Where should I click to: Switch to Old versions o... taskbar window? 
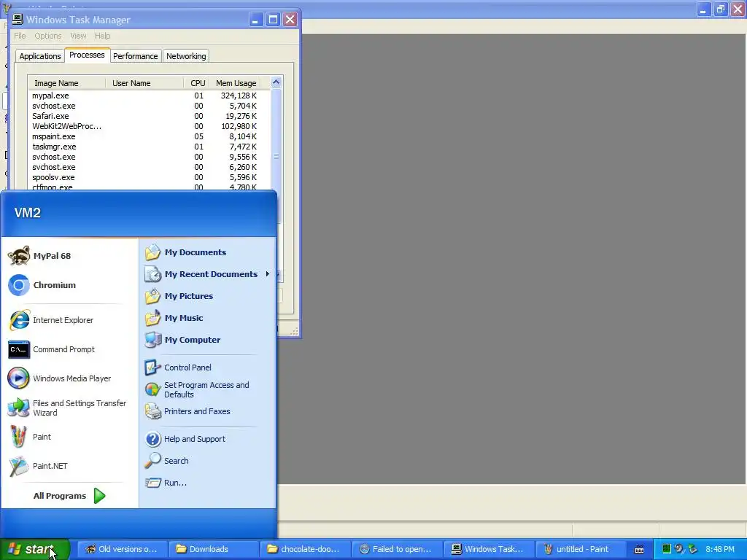coord(123,549)
